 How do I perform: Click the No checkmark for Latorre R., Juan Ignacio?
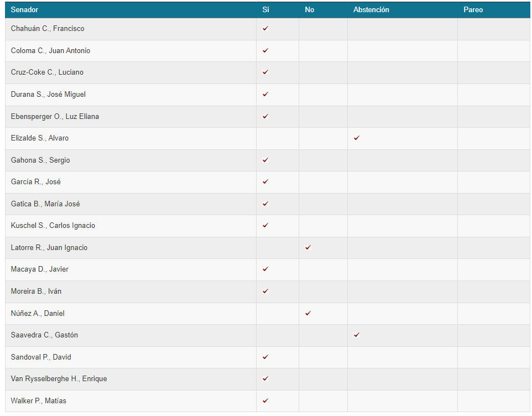coord(307,247)
